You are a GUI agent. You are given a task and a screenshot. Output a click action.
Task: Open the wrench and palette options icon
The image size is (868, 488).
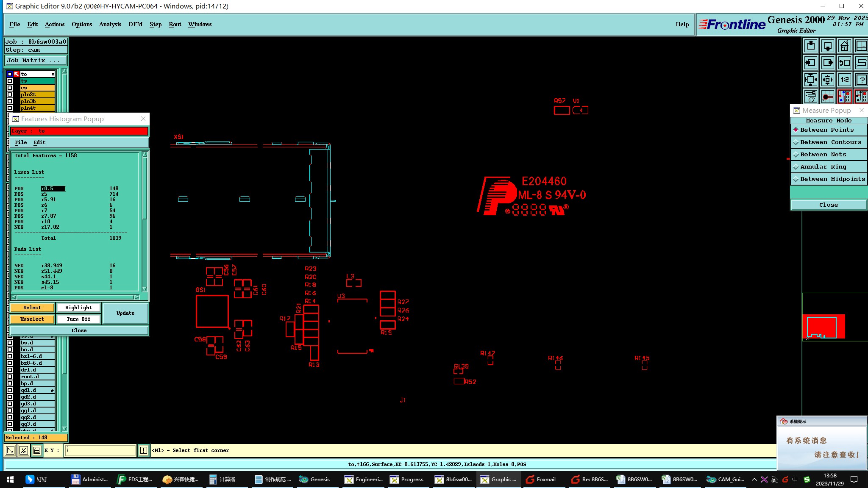810,97
